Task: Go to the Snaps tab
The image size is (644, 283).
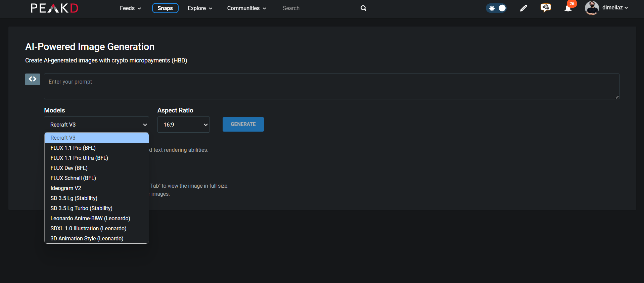Action: [x=165, y=8]
